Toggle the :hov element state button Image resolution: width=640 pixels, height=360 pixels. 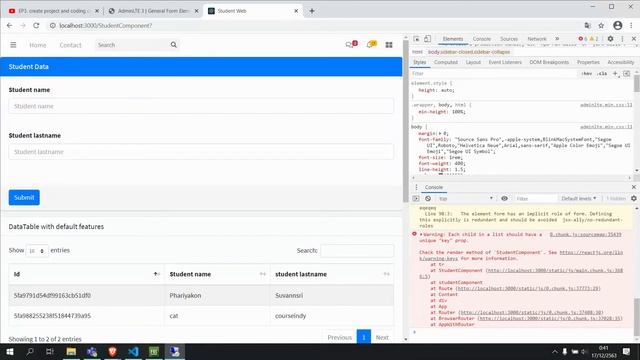coord(587,73)
